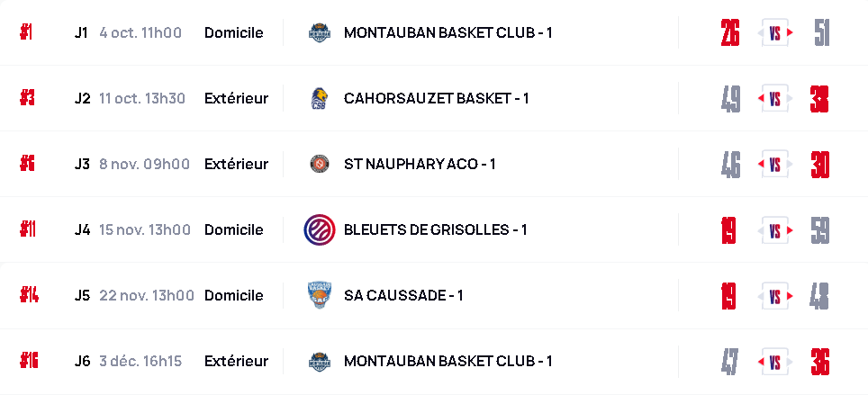Click the grey score 46 in J3 row
The image size is (868, 395).
point(730,164)
